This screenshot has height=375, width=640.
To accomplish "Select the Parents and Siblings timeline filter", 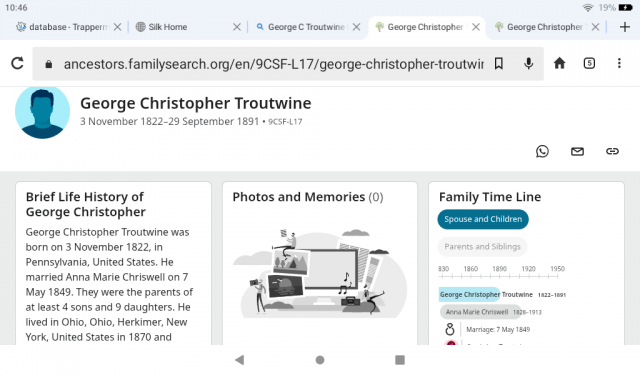I will coord(482,246).
